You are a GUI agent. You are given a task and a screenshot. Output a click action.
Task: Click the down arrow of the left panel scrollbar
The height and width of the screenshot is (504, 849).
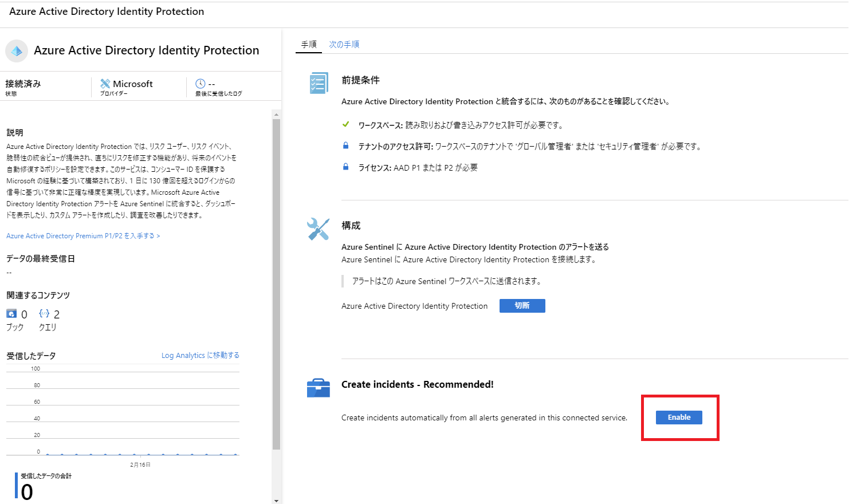pos(276,501)
